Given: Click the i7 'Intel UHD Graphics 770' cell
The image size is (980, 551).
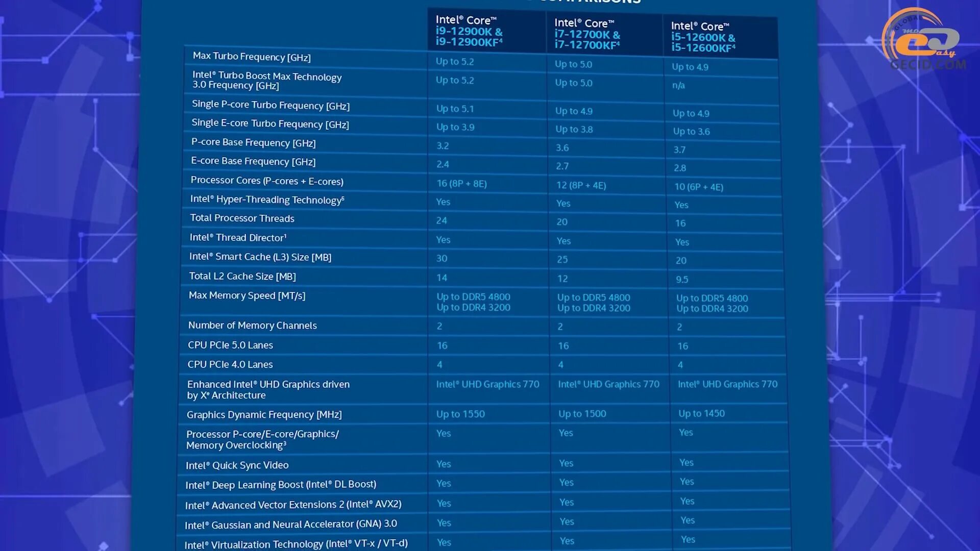Looking at the screenshot, I should pos(608,384).
